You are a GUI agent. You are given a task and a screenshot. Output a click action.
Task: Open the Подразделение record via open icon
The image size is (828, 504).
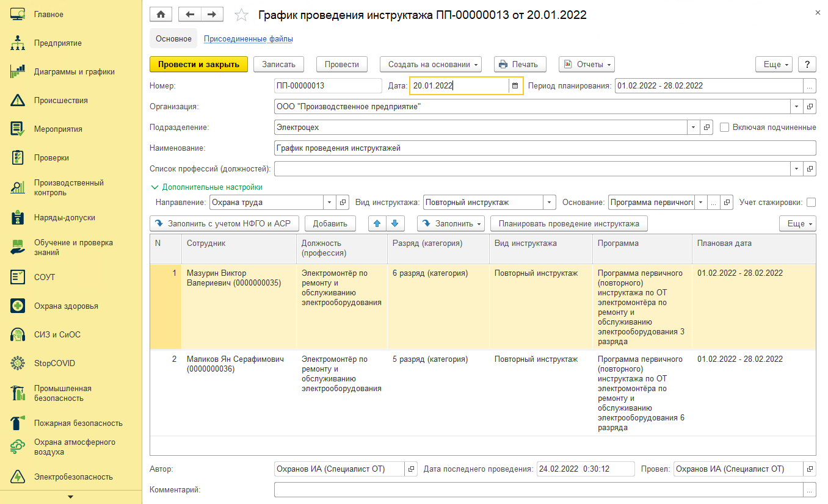706,127
